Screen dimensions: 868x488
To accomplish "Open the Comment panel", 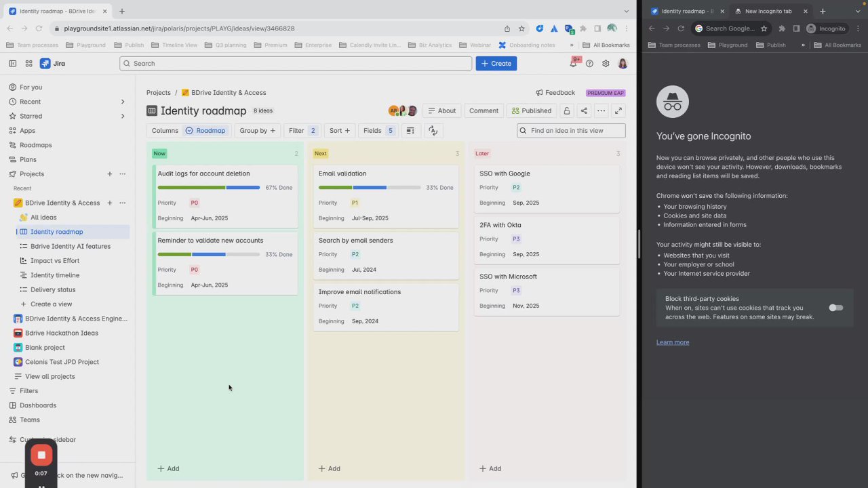I will tap(484, 110).
